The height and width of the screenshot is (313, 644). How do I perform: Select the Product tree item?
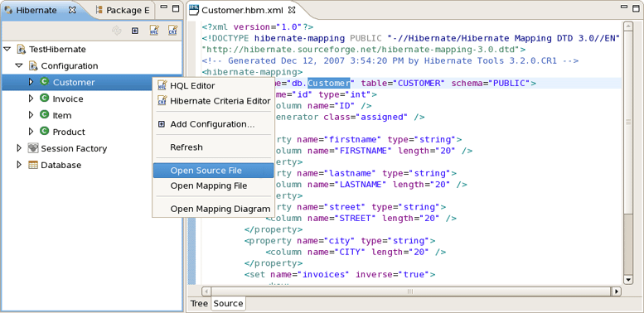pos(69,132)
